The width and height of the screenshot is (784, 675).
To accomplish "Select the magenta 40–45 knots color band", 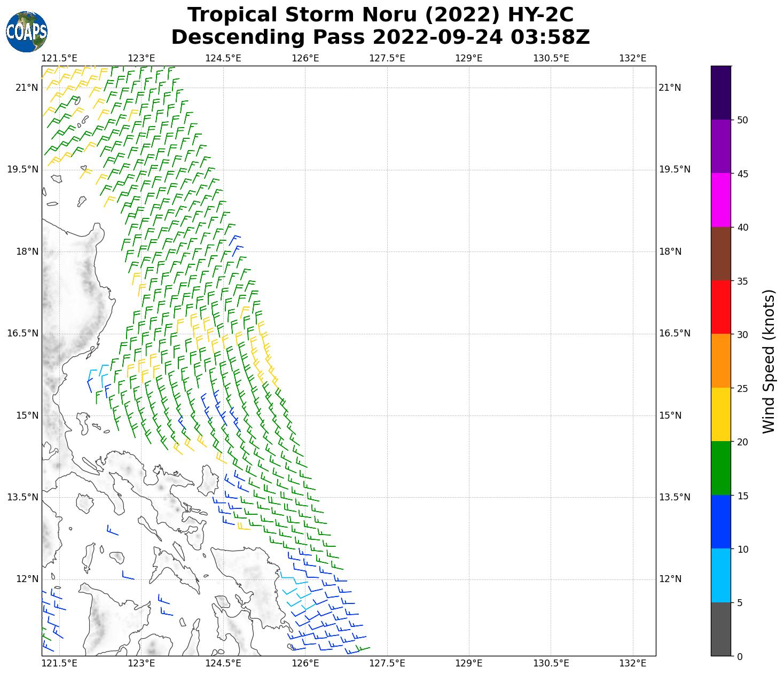I will pyautogui.click(x=720, y=200).
